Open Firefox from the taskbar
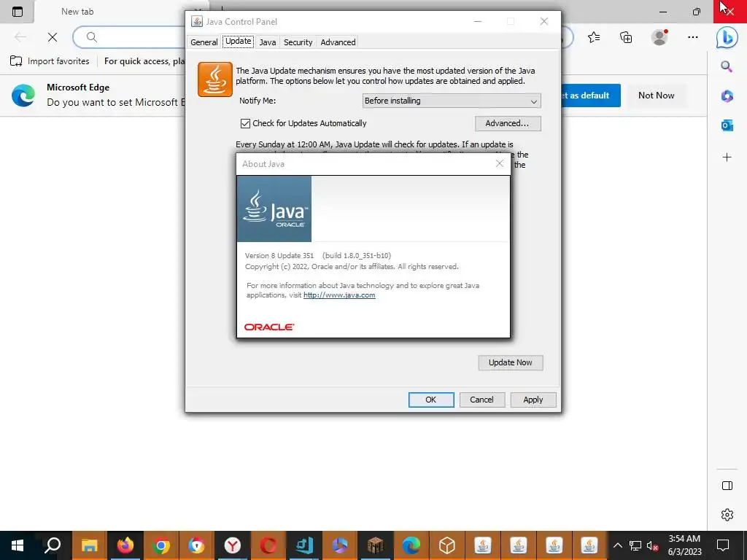Screen dimensions: 747x560 coord(125,545)
